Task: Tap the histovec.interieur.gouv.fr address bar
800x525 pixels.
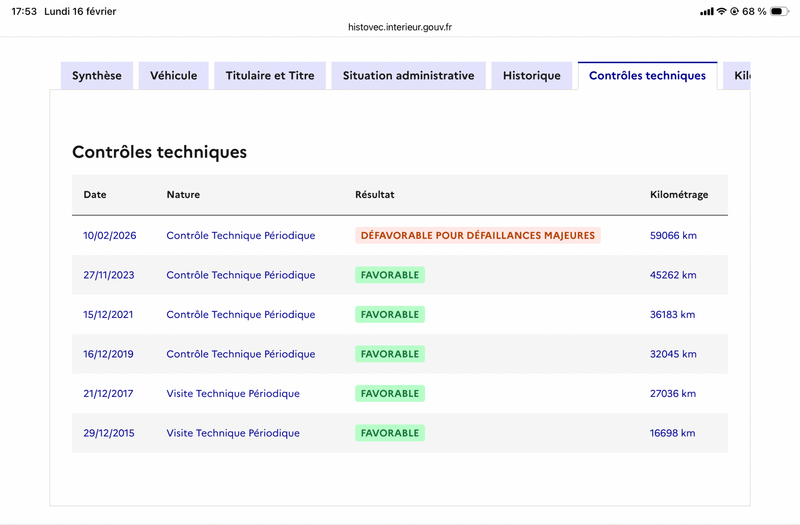Action: click(x=400, y=28)
